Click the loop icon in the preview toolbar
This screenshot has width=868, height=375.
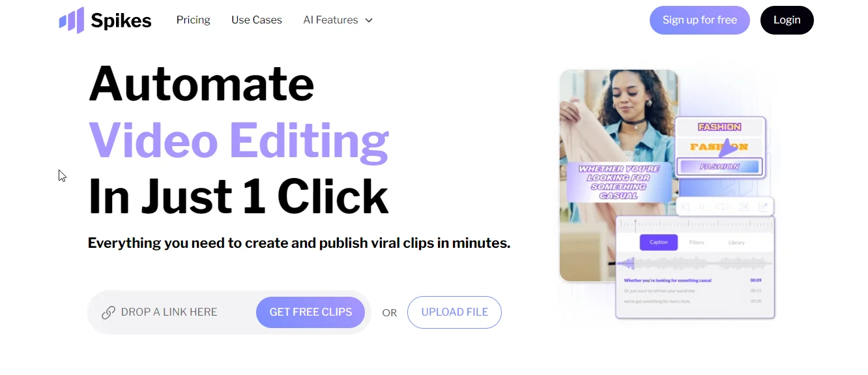point(722,207)
